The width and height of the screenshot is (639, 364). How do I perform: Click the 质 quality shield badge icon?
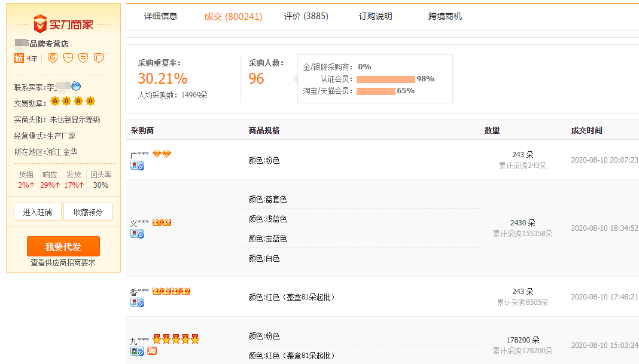52,58
